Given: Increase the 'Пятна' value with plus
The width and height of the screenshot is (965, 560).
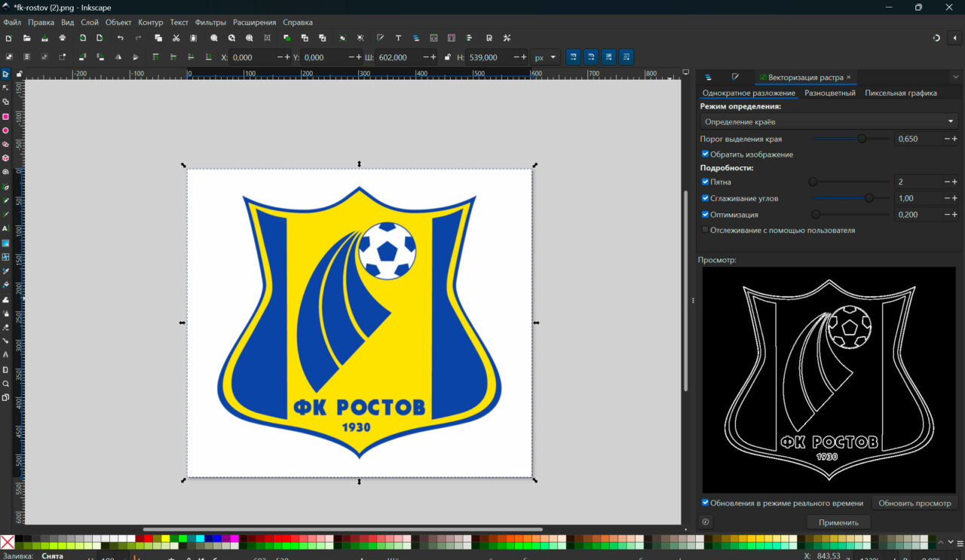Looking at the screenshot, I should pyautogui.click(x=954, y=182).
